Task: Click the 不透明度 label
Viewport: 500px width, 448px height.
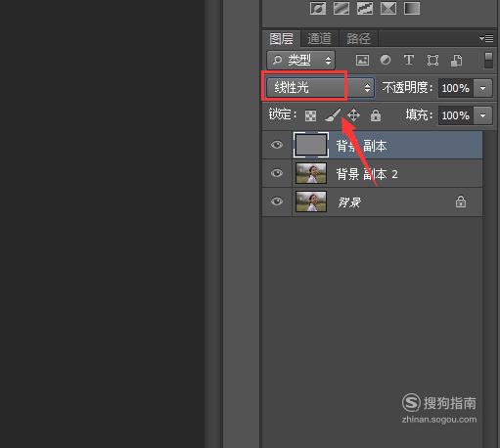Action: (x=407, y=88)
